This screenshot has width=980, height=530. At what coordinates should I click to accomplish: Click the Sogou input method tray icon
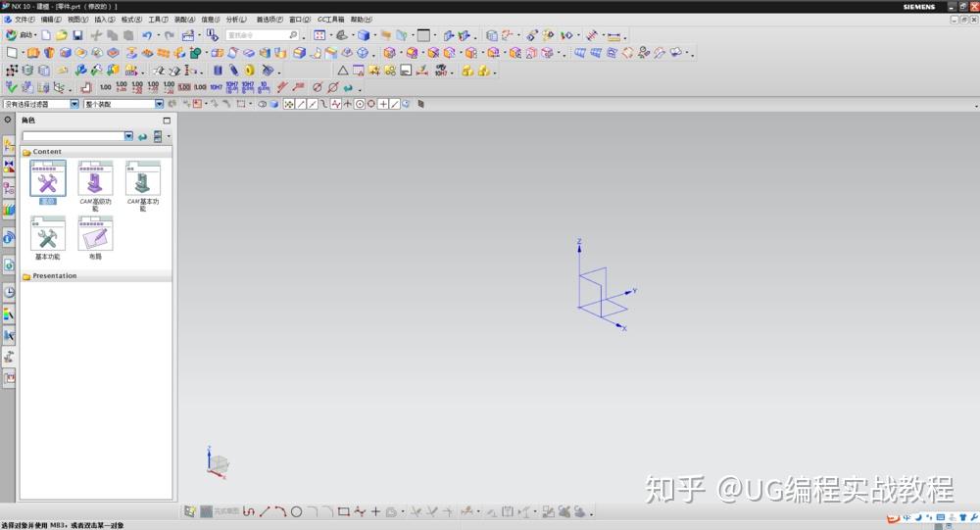(x=893, y=518)
